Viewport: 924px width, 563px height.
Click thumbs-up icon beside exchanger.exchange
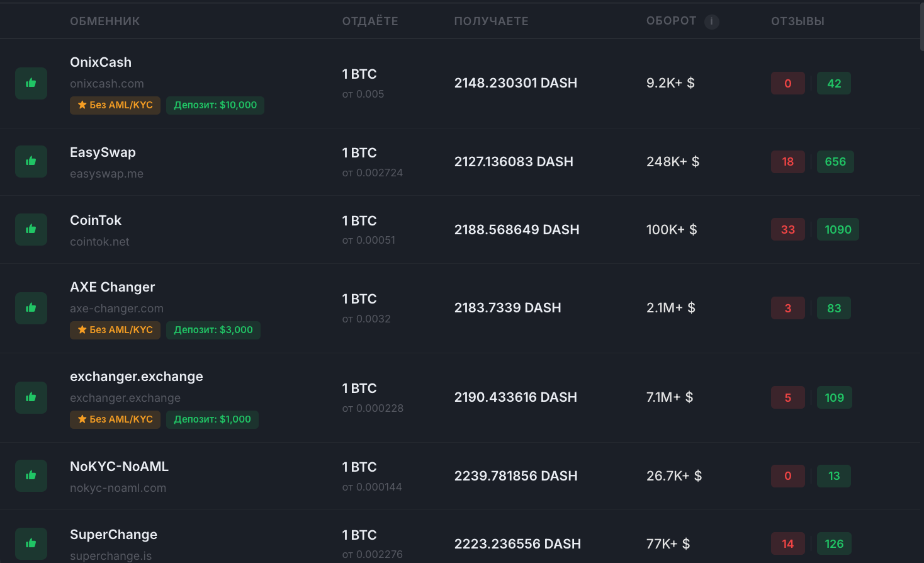(31, 397)
